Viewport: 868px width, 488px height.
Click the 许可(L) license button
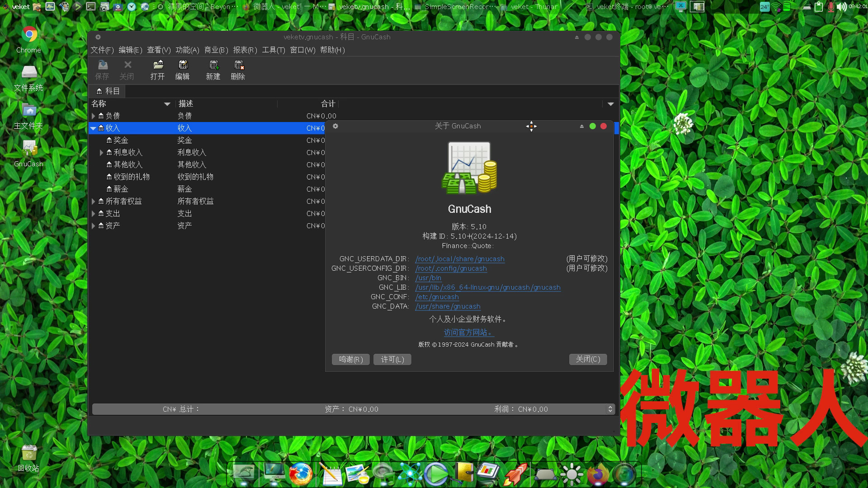click(x=392, y=360)
